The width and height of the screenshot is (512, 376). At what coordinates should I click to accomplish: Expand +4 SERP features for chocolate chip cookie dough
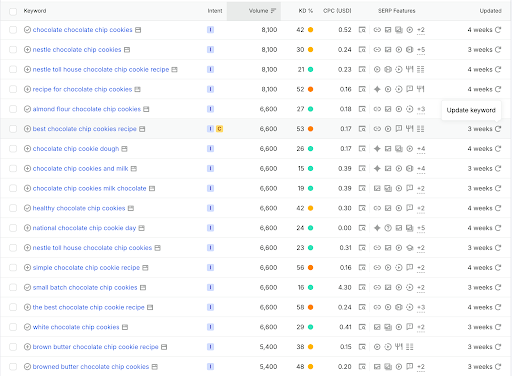421,149
